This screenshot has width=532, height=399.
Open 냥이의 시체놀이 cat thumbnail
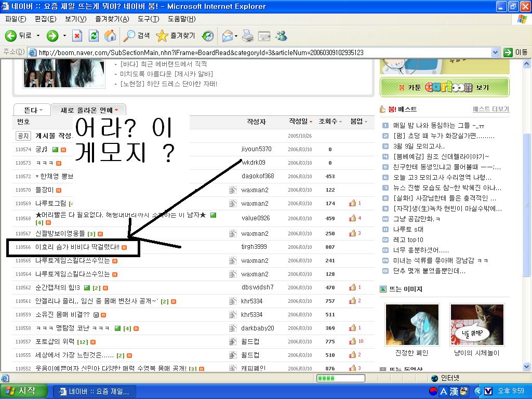coord(477,325)
